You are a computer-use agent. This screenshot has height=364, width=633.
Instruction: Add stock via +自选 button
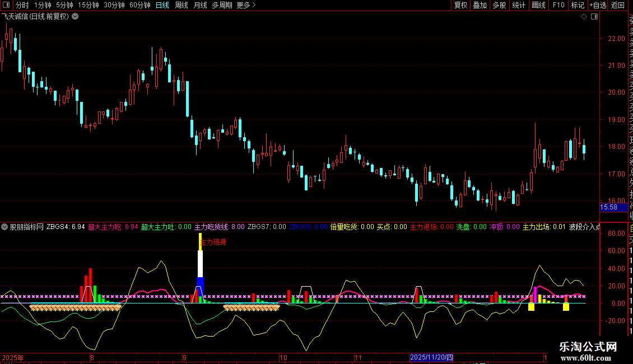pyautogui.click(x=597, y=5)
